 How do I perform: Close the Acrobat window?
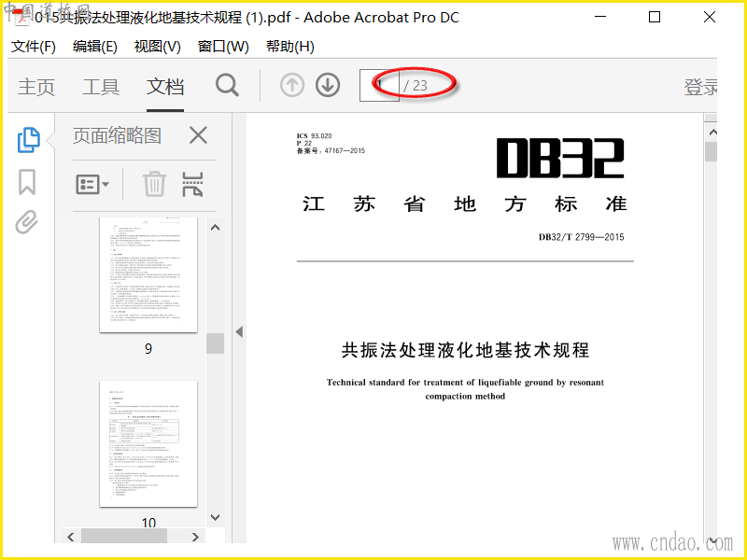click(710, 17)
